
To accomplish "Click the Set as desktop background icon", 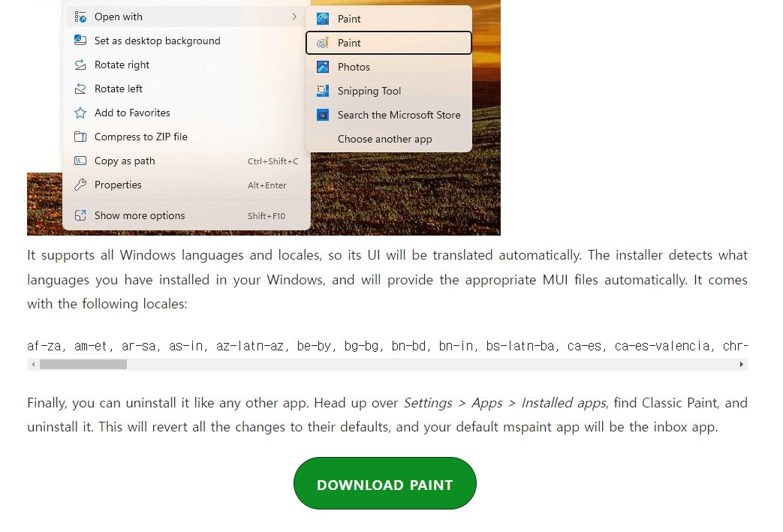I will pyautogui.click(x=80, y=41).
